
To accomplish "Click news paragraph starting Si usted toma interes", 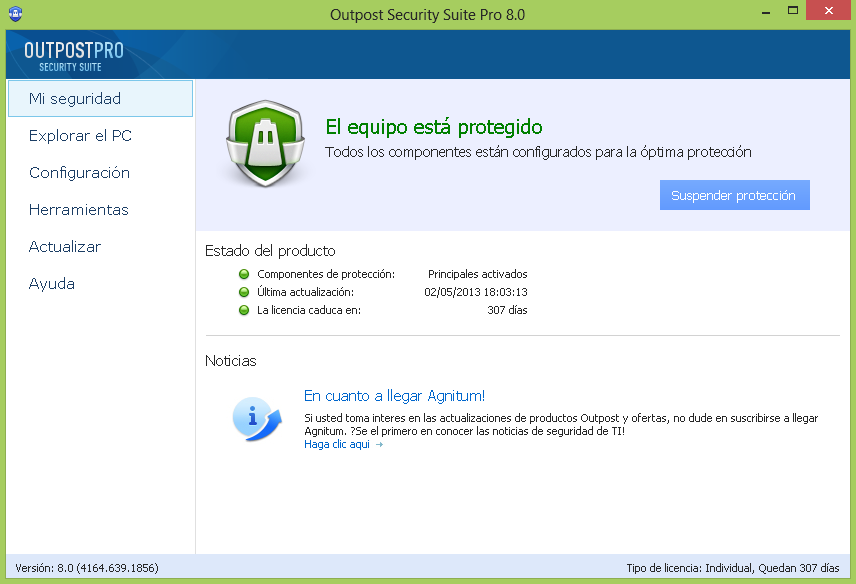I will click(561, 425).
